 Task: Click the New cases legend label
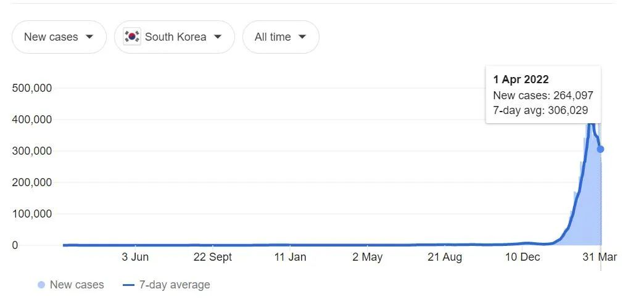[76, 285]
